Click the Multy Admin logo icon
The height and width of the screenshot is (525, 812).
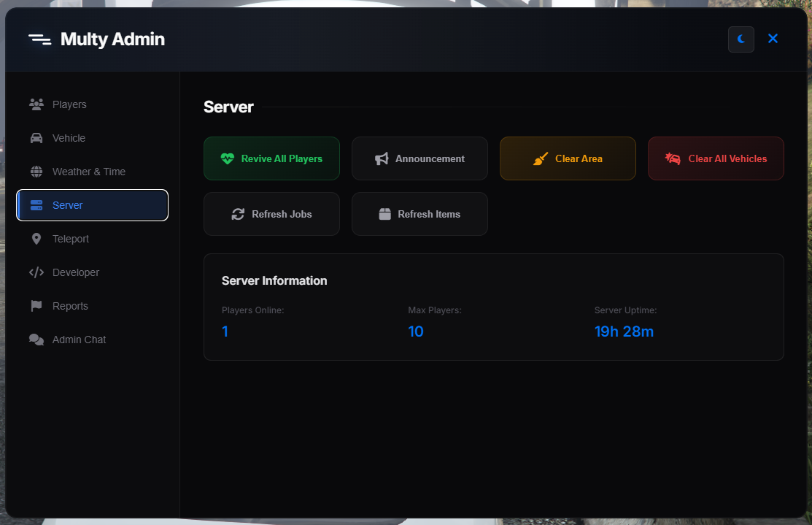(39, 39)
